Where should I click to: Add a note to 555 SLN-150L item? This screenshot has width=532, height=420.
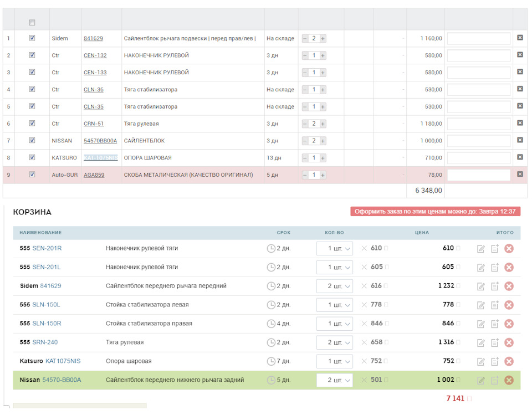tap(495, 305)
